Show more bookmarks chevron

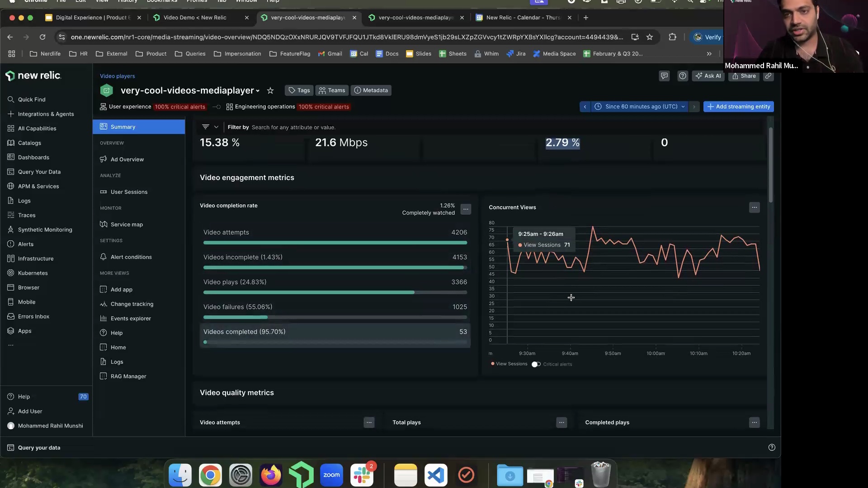[x=709, y=54]
